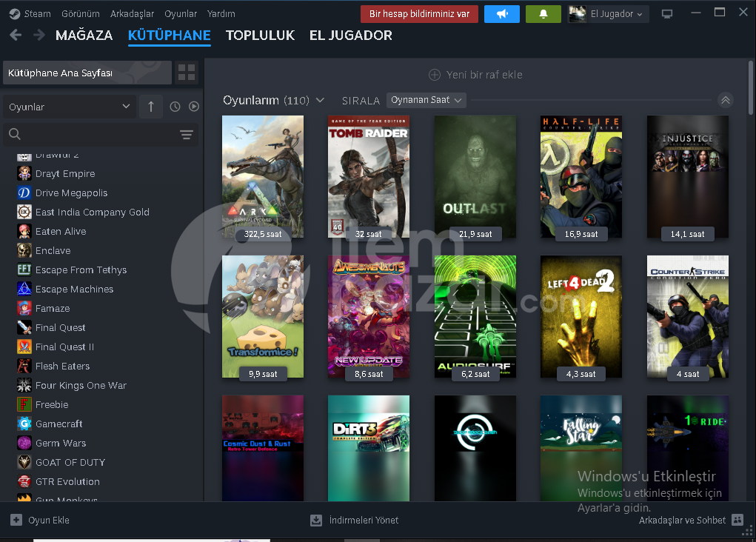Open the Oyunlar menu in menu bar

coord(181,14)
